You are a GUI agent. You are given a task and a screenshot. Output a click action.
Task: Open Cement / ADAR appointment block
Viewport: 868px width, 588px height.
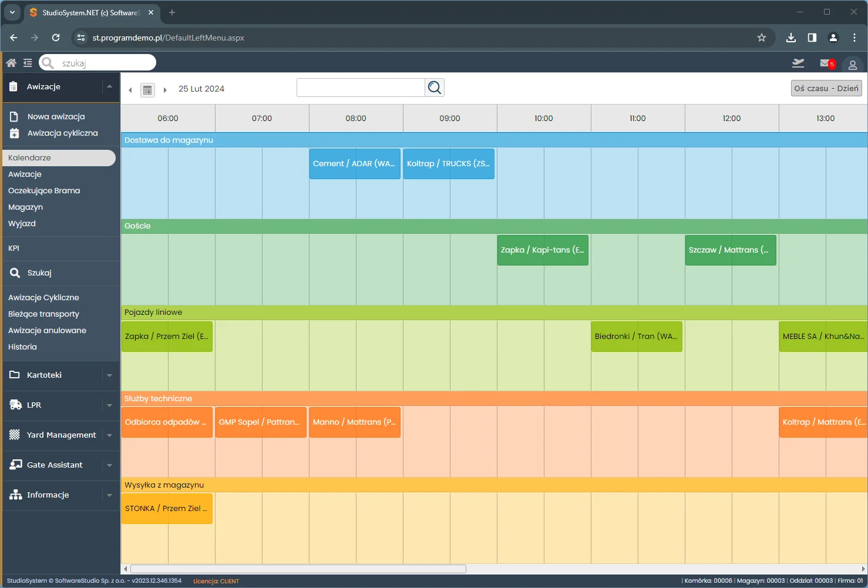355,163
